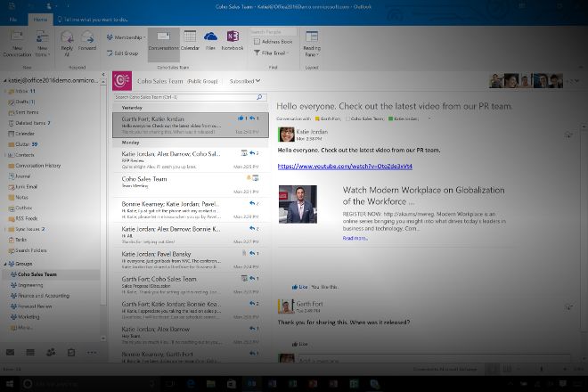
Task: Open the Membership dropdown
Action: click(x=126, y=37)
